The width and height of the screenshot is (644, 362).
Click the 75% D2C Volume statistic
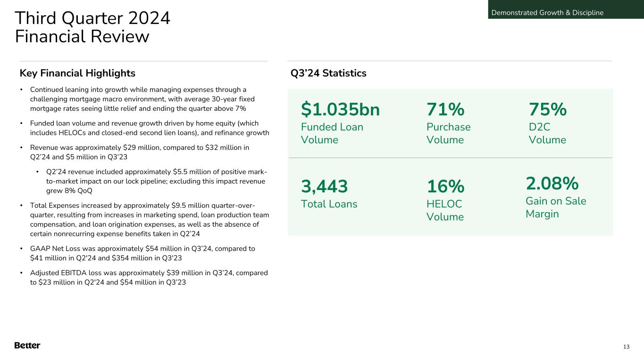coord(547,110)
